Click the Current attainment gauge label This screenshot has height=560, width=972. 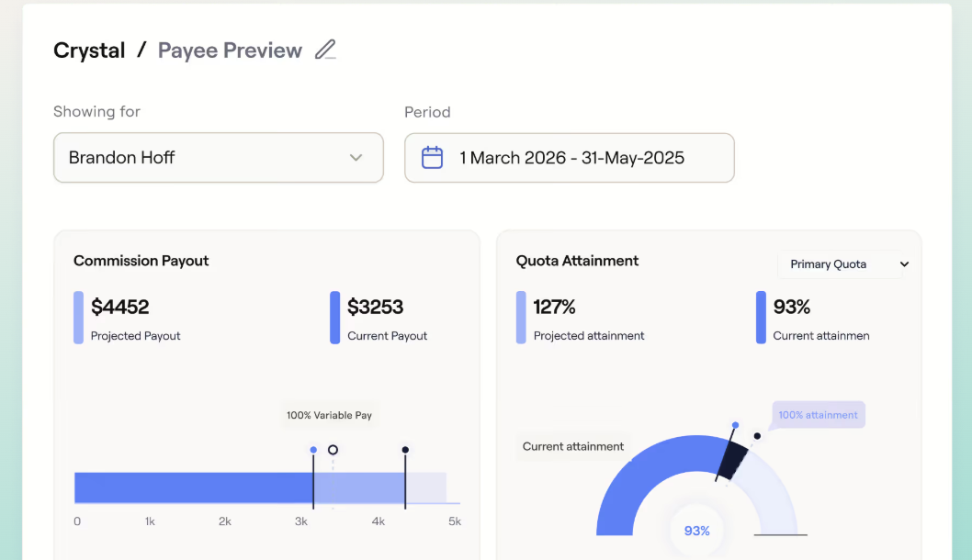pos(572,447)
